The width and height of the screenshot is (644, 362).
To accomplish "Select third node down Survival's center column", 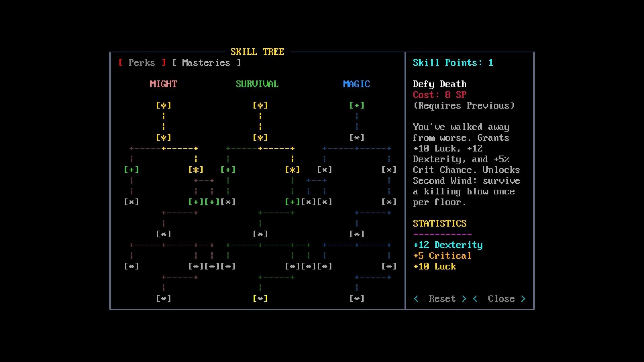I will pos(260,234).
